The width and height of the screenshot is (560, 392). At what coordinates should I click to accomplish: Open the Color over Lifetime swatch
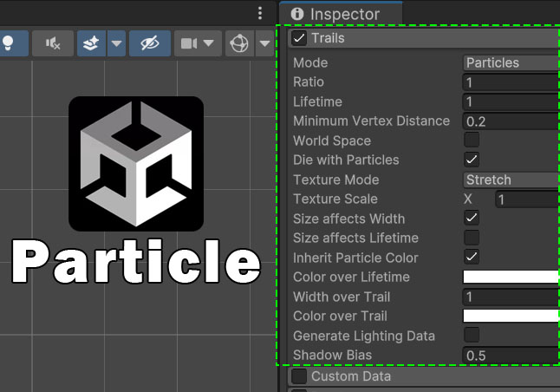[x=511, y=278]
